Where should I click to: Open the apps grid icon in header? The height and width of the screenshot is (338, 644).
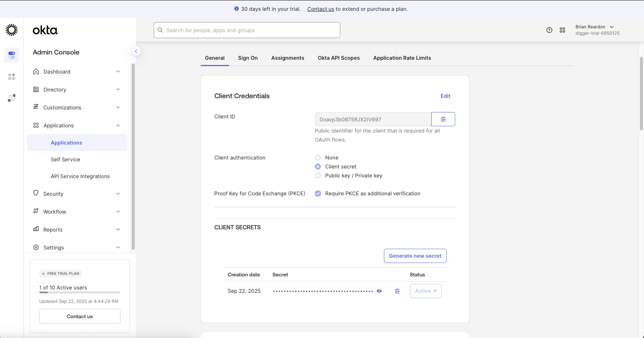[x=562, y=30]
